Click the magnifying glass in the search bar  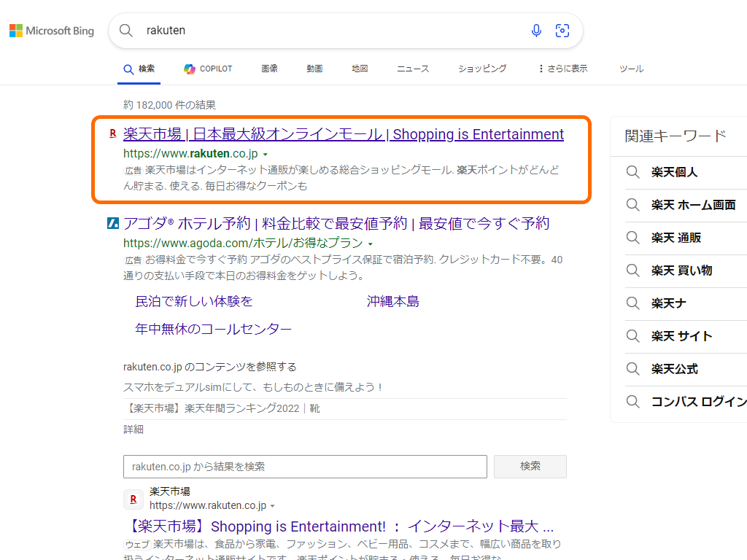click(125, 31)
